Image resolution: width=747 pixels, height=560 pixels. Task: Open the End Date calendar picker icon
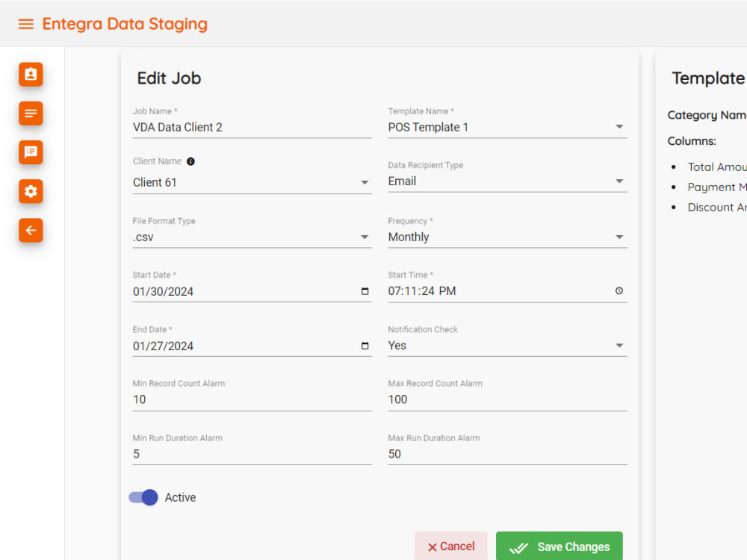coord(365,346)
